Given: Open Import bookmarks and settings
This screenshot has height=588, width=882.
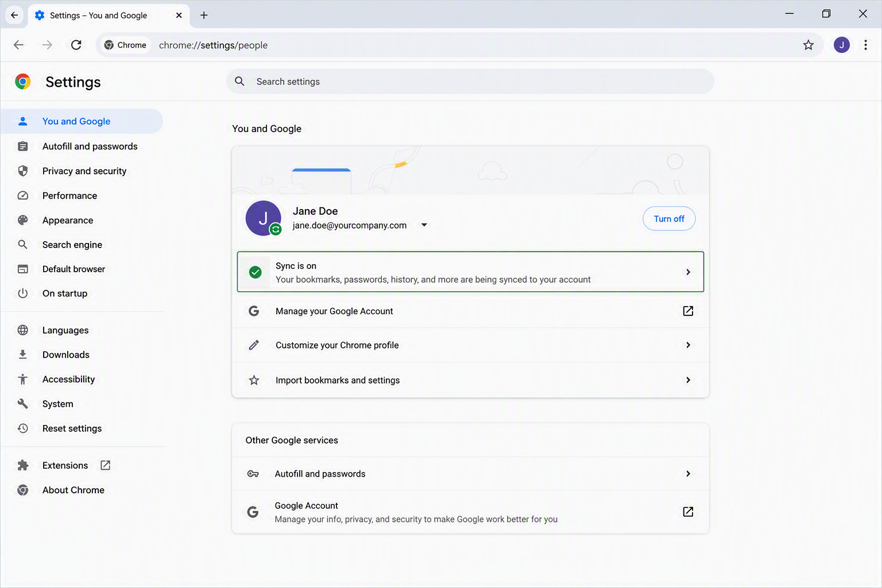Looking at the screenshot, I should (470, 380).
